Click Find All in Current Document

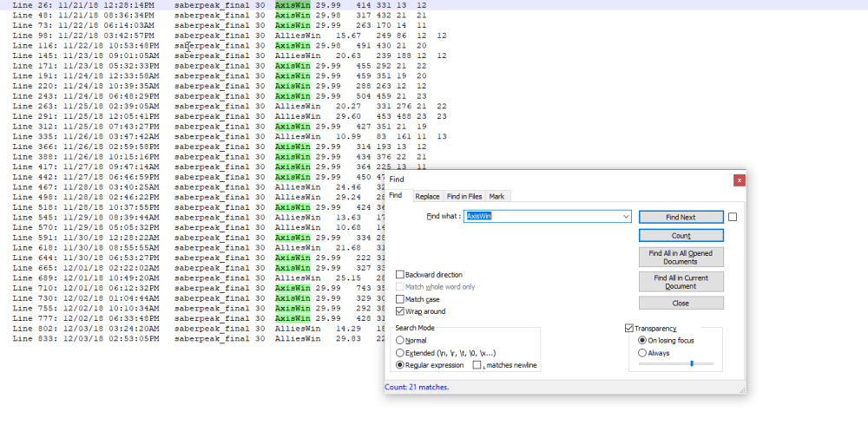pos(681,282)
